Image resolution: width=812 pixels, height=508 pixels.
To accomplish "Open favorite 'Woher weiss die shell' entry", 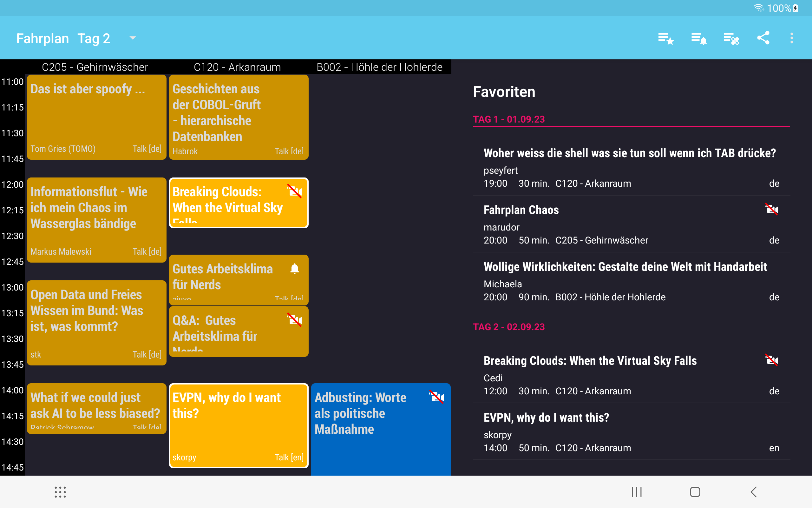I will click(632, 167).
